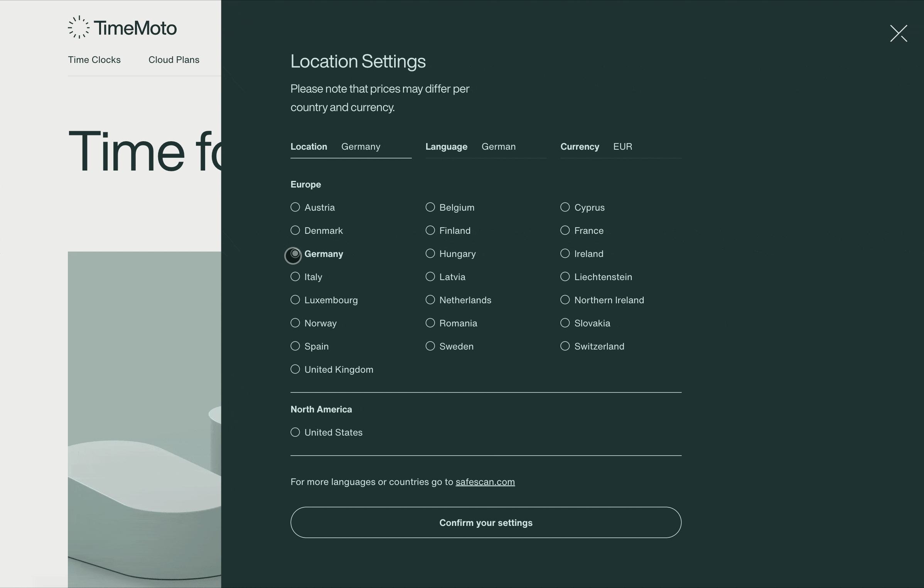Close the Location Settings overlay
Screen dimensions: 924x588
point(899,34)
